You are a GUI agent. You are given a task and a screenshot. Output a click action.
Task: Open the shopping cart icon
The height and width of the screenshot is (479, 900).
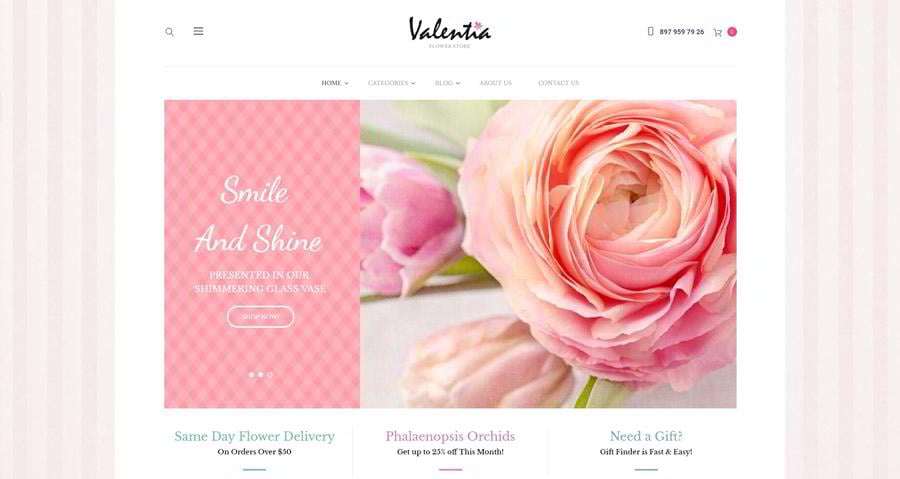tap(717, 33)
